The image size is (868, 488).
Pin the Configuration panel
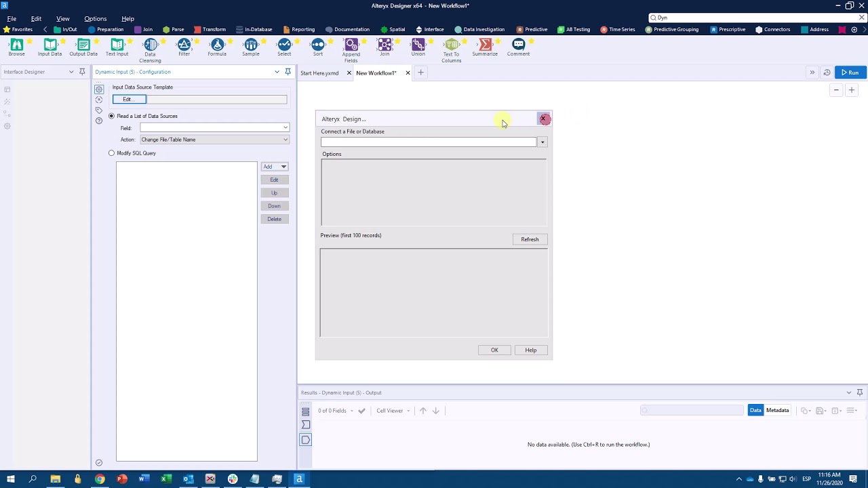[288, 72]
